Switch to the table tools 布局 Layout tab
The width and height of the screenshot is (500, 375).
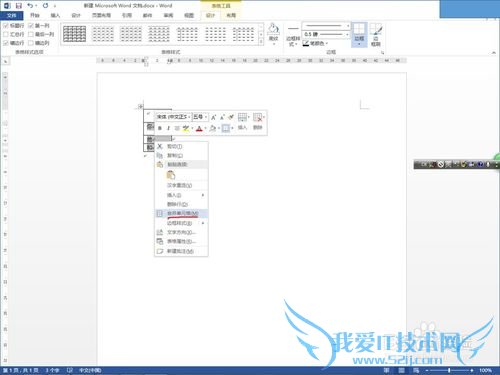(231, 15)
